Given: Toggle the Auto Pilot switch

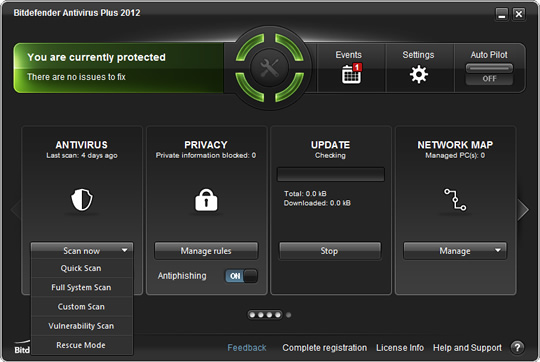Looking at the screenshot, I should coord(489,74).
